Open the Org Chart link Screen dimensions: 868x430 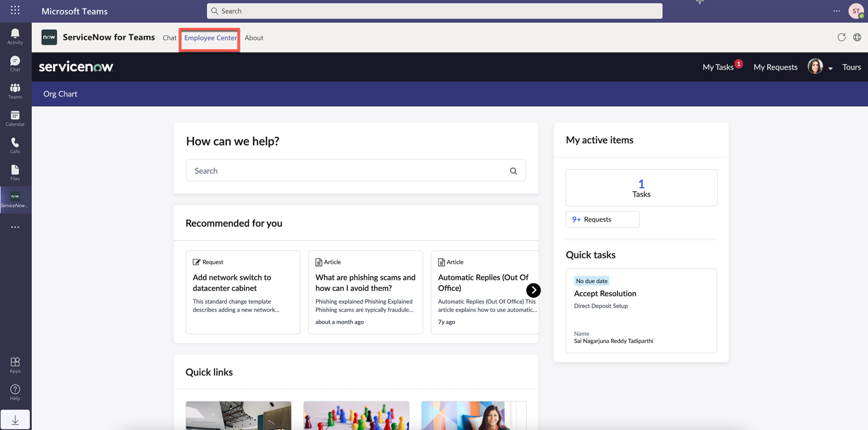[x=60, y=94]
